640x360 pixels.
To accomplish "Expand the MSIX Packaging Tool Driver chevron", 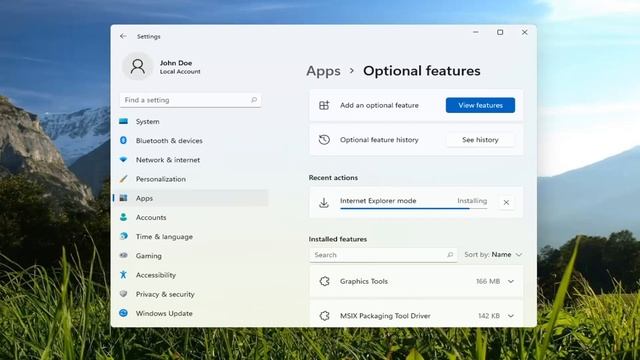I will coord(511,316).
